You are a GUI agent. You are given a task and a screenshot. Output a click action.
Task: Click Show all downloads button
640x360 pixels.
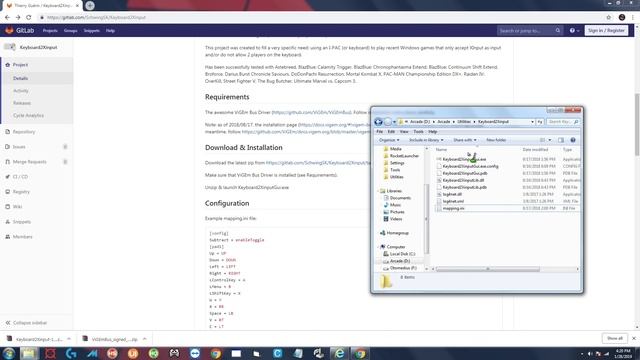(x=614, y=338)
